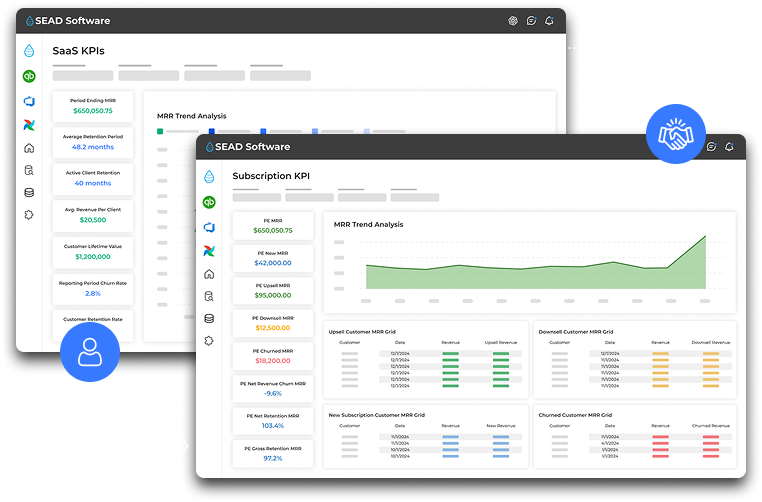Click the PE Churned MRR $18,200.00 value
762x502 pixels.
pyautogui.click(x=273, y=361)
